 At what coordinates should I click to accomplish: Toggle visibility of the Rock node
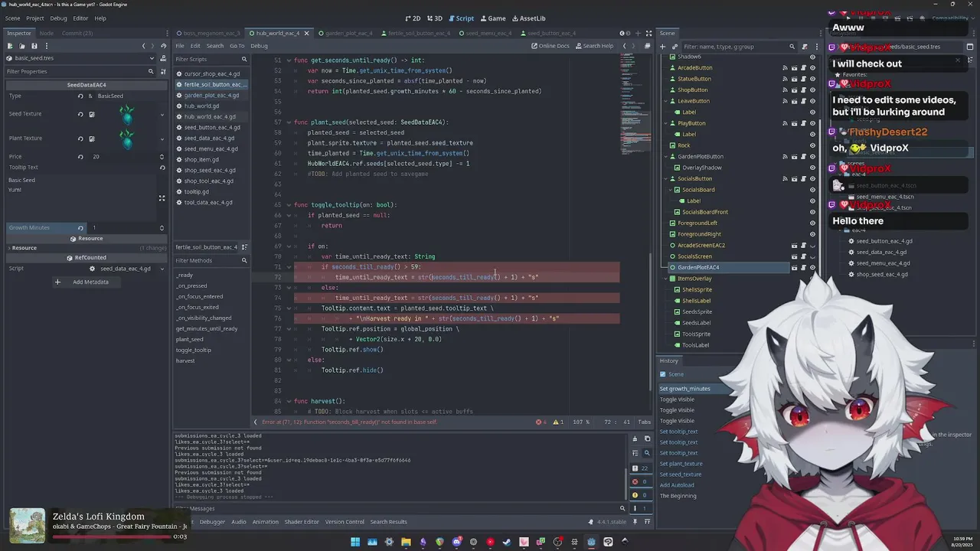click(812, 145)
